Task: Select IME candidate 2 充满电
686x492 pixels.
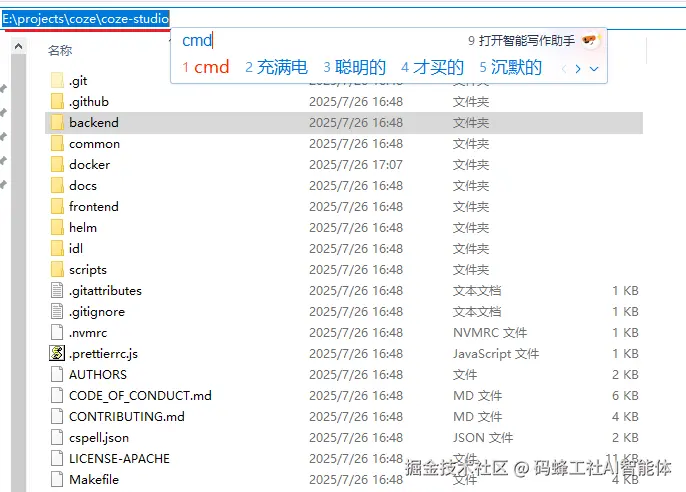Action: (276, 67)
